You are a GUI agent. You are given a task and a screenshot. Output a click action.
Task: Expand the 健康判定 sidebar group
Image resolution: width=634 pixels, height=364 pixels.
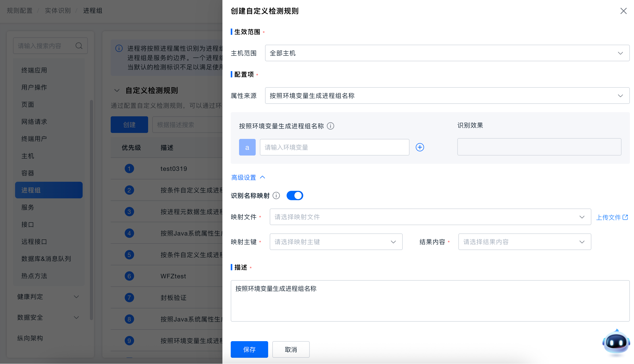tap(48, 296)
